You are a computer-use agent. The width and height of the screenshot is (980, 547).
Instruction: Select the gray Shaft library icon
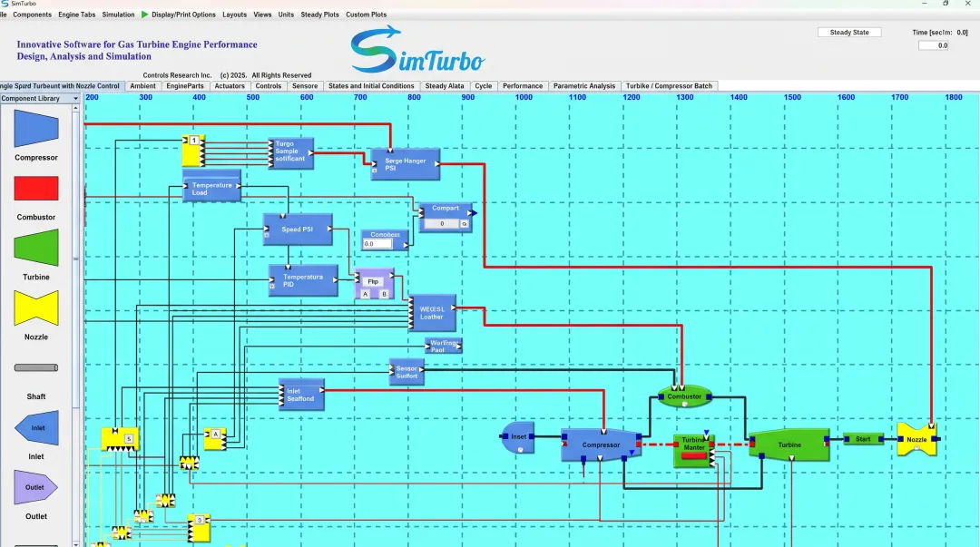point(36,367)
